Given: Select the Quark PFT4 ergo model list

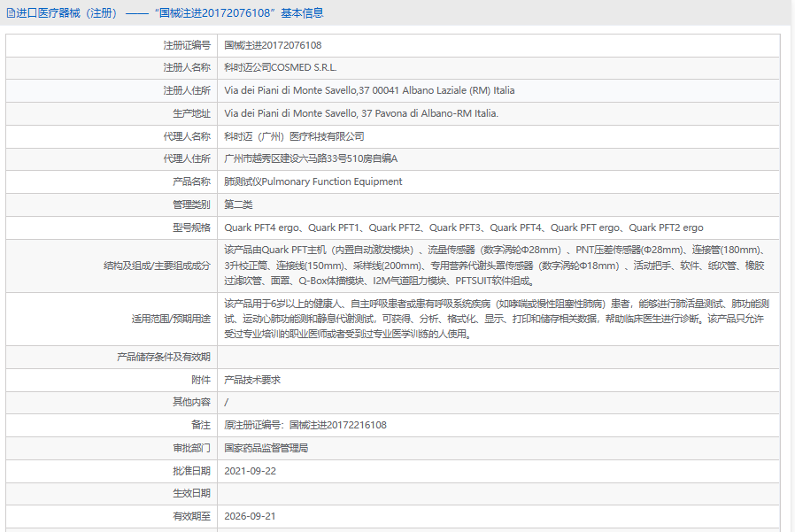Looking at the screenshot, I should pos(463,227).
